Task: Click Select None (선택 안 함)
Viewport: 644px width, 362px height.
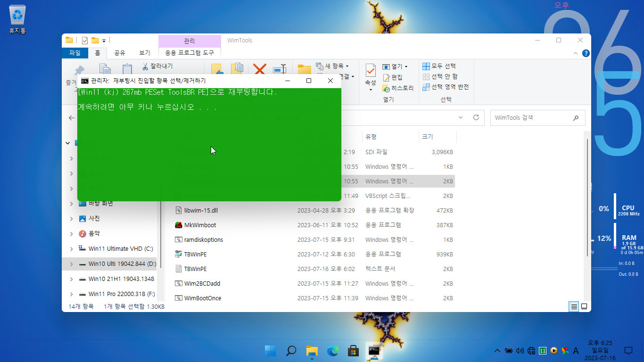Action: click(440, 76)
